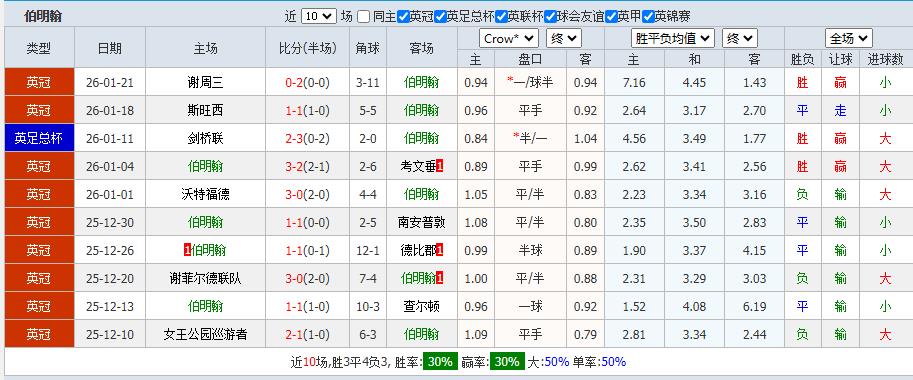This screenshot has height=380, width=913.
Task: Select the 英冠 type cell on 26-01-21
Action: (x=39, y=83)
